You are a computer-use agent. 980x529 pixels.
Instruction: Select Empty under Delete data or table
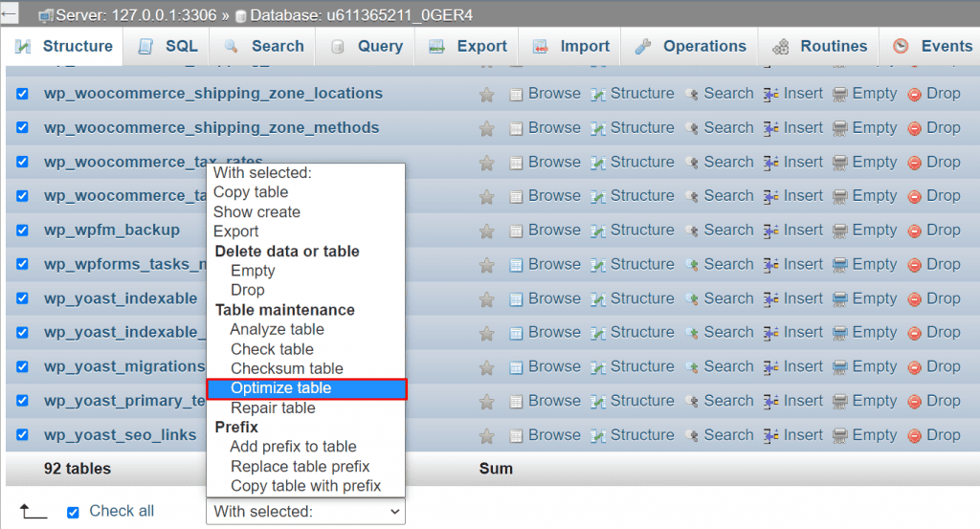click(x=253, y=271)
